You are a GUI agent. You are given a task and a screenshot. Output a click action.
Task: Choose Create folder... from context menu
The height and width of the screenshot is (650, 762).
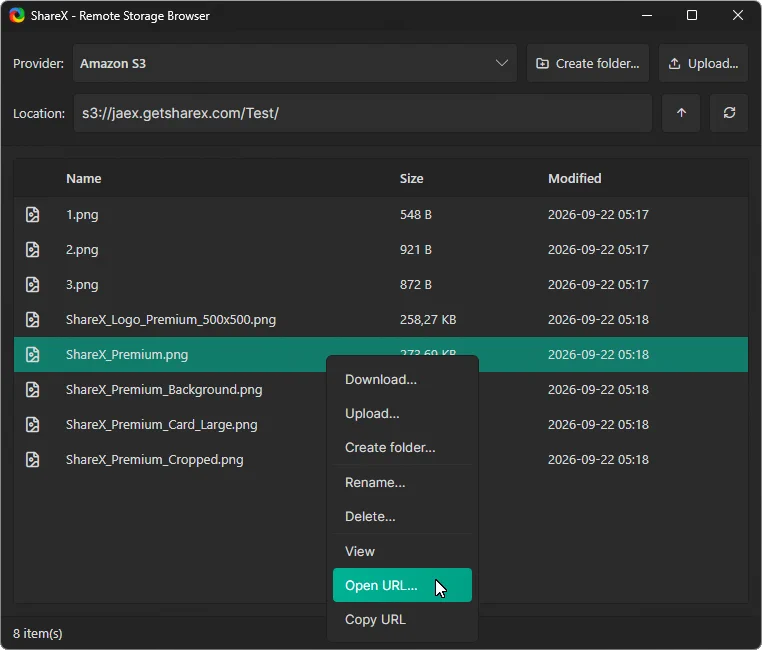point(402,447)
